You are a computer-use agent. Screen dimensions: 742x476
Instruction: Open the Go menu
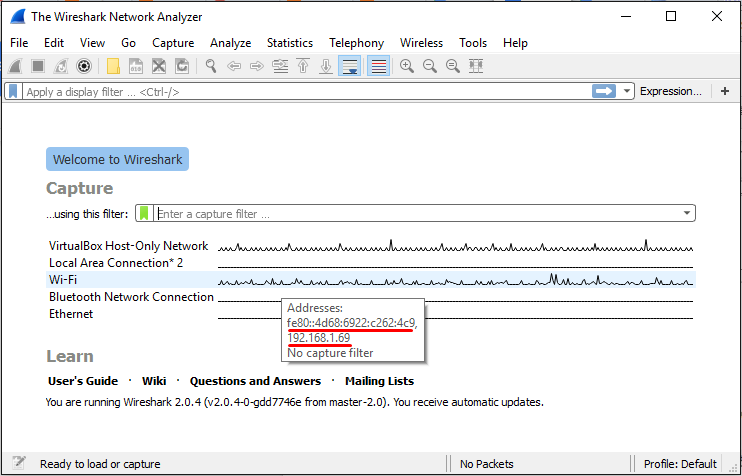tap(128, 43)
